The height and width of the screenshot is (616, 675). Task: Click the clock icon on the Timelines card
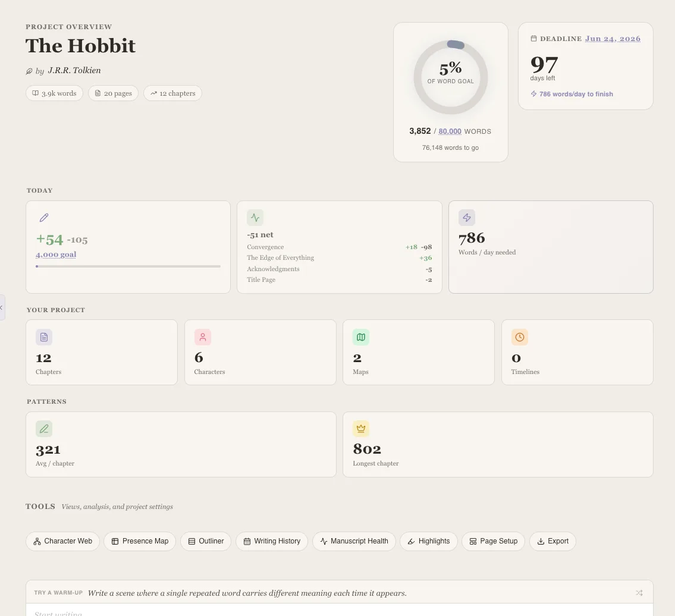tap(520, 337)
